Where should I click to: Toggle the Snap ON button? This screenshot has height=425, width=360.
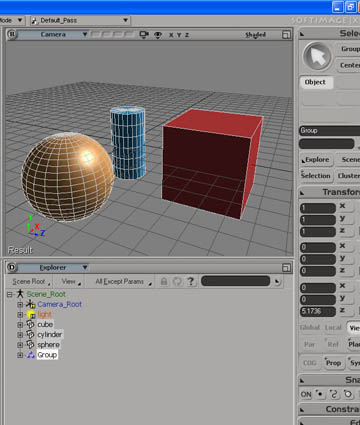click(306, 395)
